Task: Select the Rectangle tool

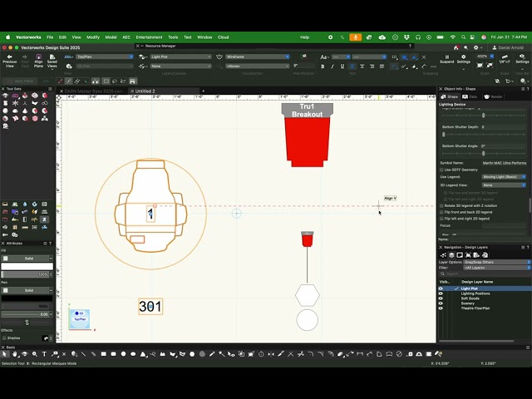Action: [103, 354]
